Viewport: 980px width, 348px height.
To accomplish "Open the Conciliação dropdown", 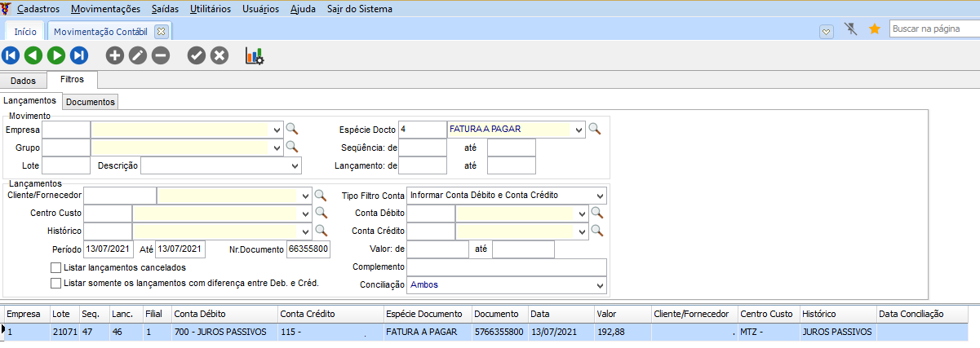I will [600, 285].
